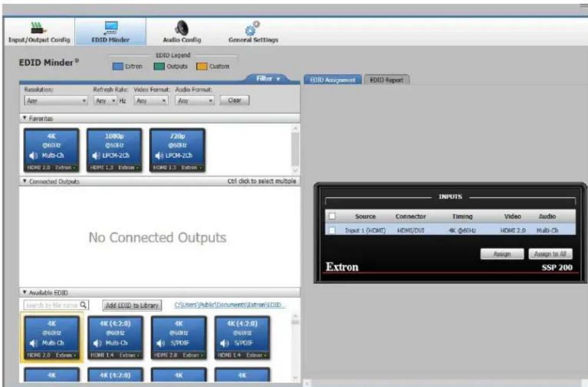
Task: Open the Audio Format dropdown
Action: pos(195,100)
